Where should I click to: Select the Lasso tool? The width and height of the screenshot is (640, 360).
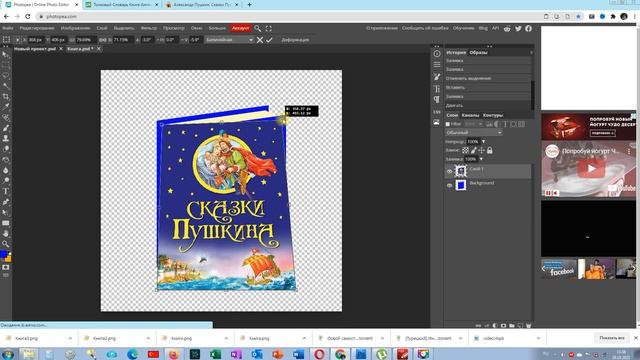(5, 76)
